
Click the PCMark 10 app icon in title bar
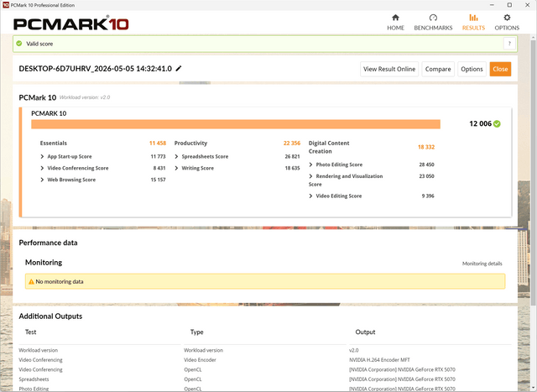pyautogui.click(x=6, y=5)
